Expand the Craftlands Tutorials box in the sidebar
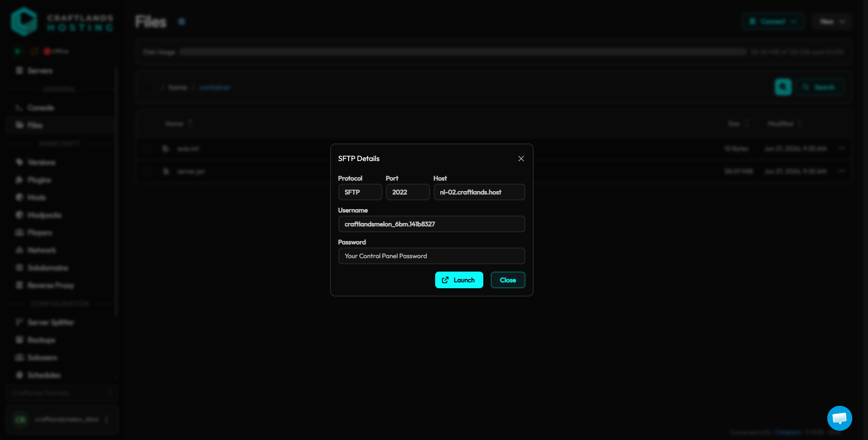Screen dimensions: 868x440 pos(62,392)
